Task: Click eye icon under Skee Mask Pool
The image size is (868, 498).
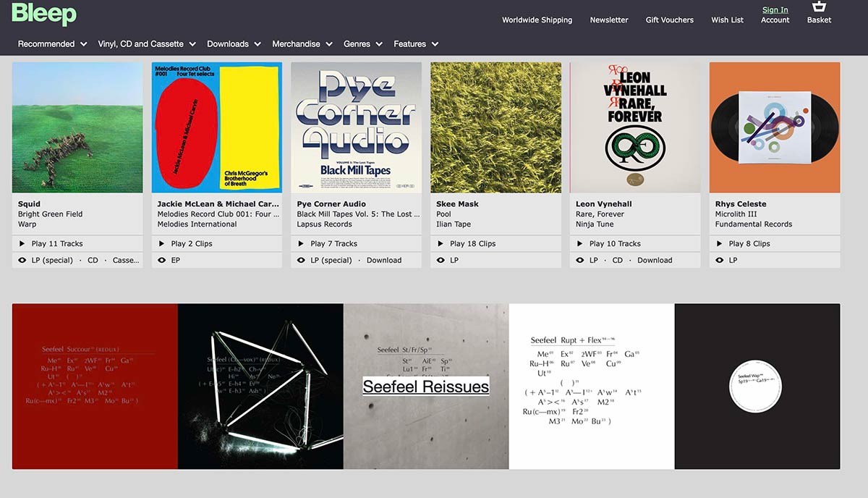Action: tap(440, 261)
